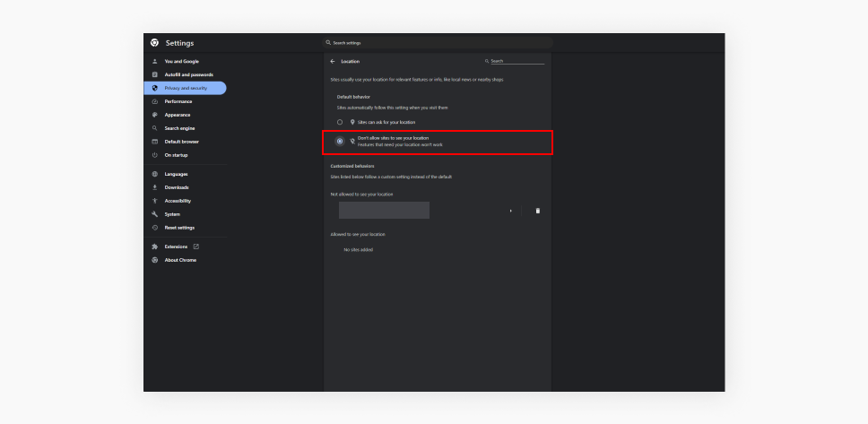Click the 'Customized behaviors' heading
Screen dimensions: 868x424
click(x=352, y=166)
